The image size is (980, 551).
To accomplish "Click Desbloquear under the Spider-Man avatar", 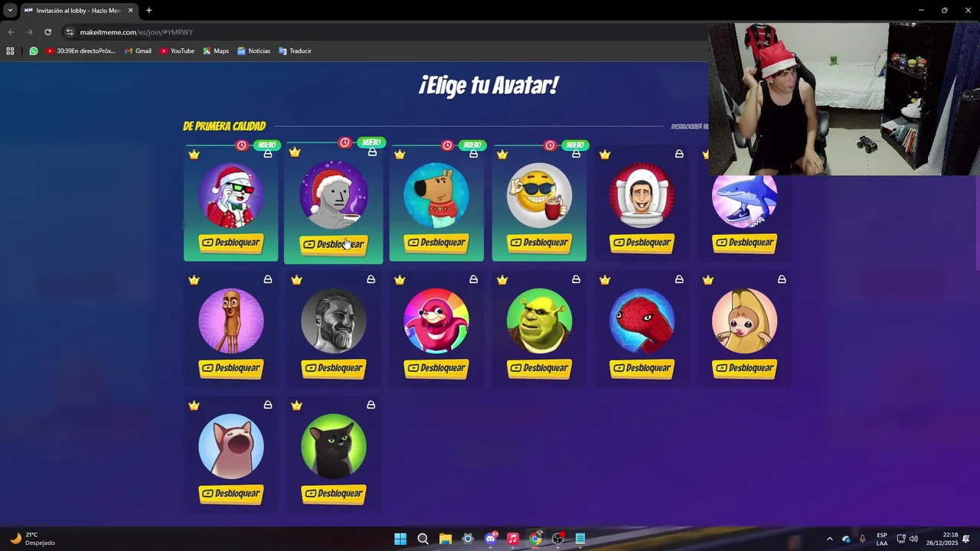I will tap(642, 368).
